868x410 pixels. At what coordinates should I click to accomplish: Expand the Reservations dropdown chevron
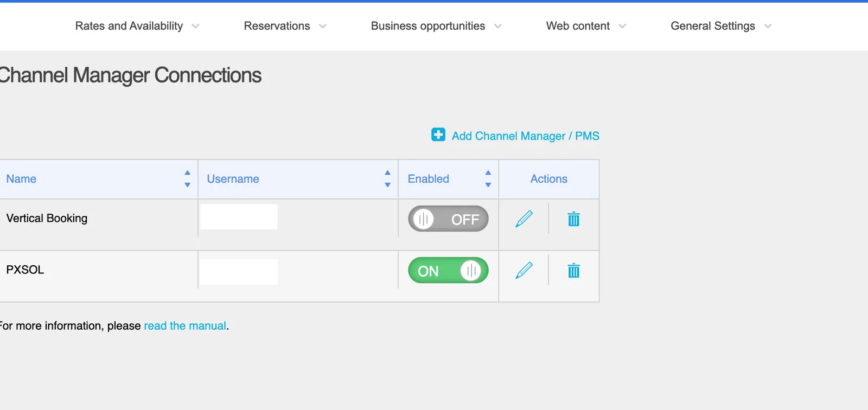pos(323,26)
